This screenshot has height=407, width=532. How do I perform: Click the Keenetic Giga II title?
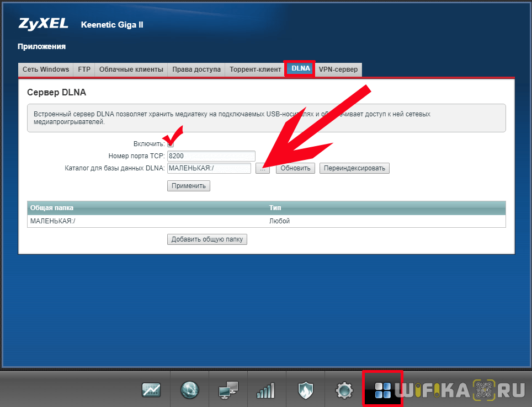point(112,25)
